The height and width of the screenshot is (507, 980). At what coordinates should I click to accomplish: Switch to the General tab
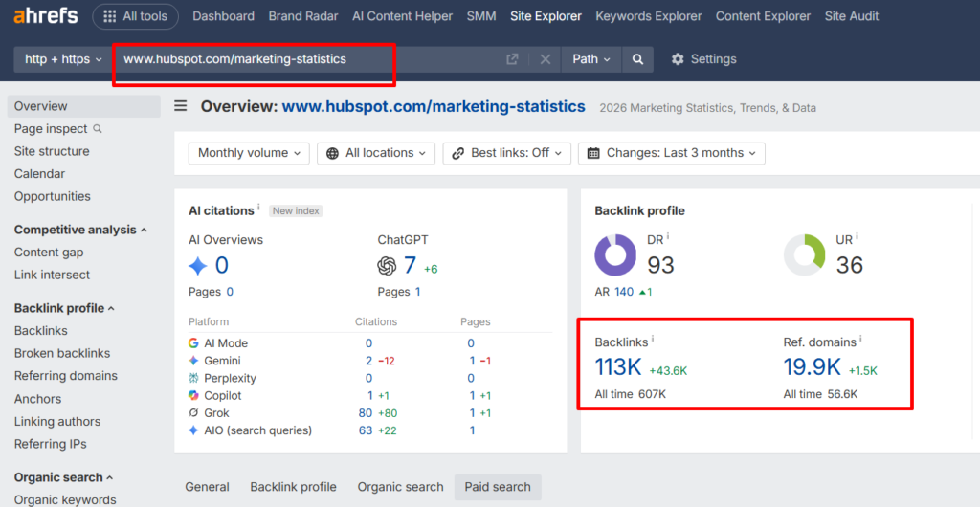point(207,487)
